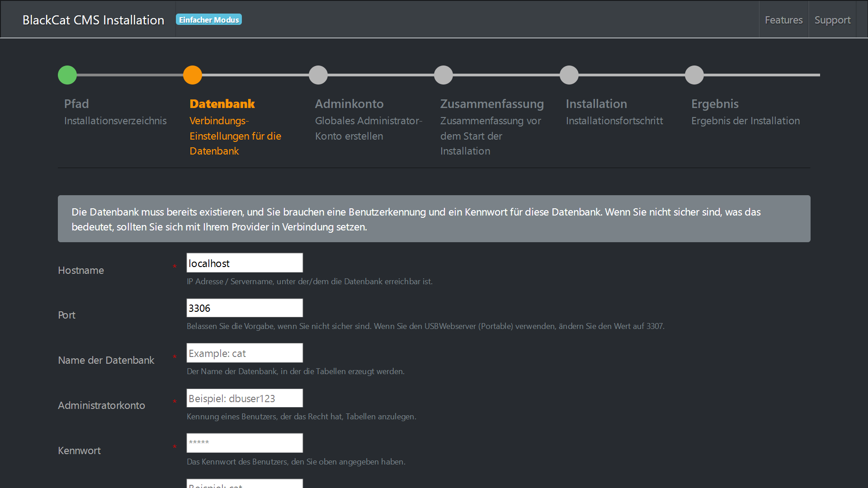
Task: Click the database info notice box
Action: [x=434, y=219]
